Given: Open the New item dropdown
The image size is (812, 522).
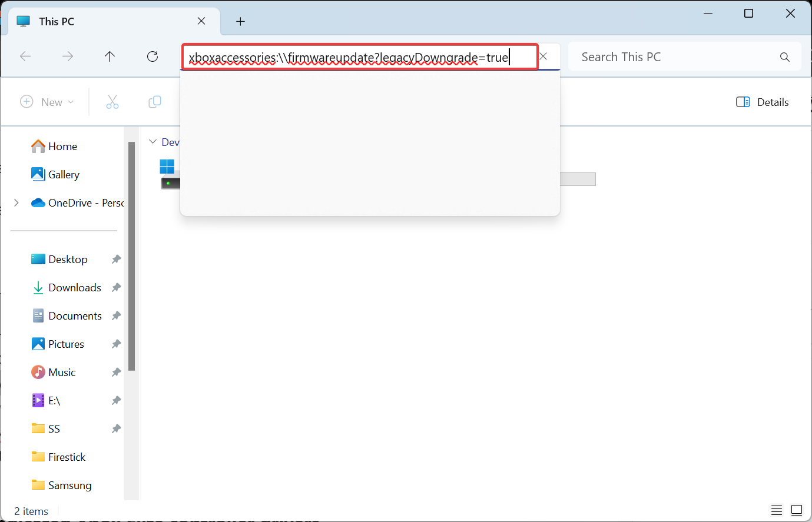Looking at the screenshot, I should coord(47,102).
